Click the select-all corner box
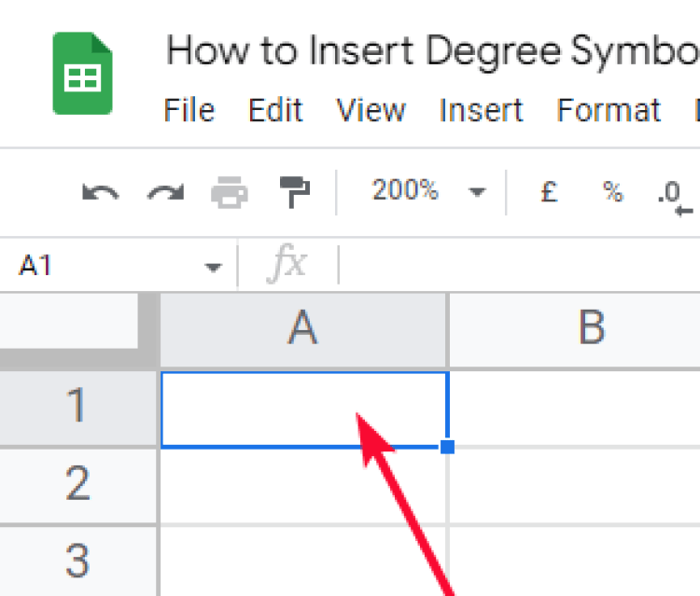The height and width of the screenshot is (596, 700). coord(78,329)
